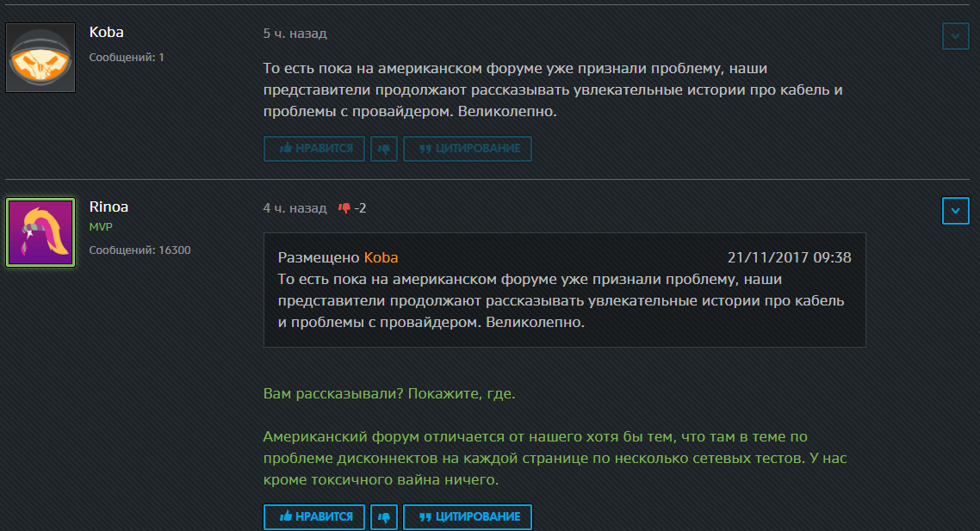Expand options chevron on Rinoa's post
Viewport: 980px width, 531px height.
coord(955,211)
